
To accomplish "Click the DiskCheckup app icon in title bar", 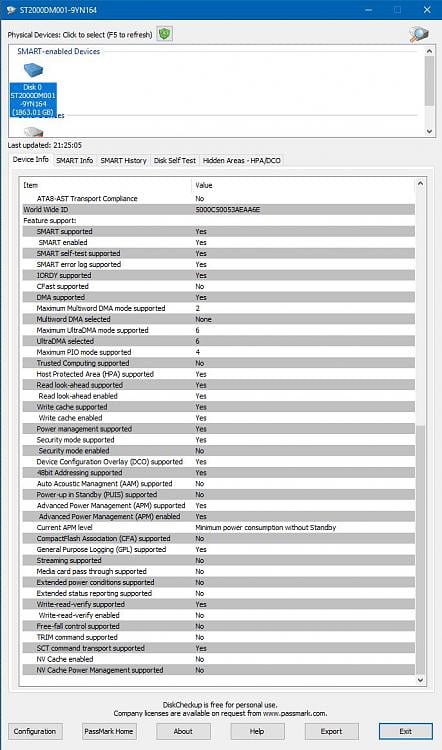I will click(11, 10).
